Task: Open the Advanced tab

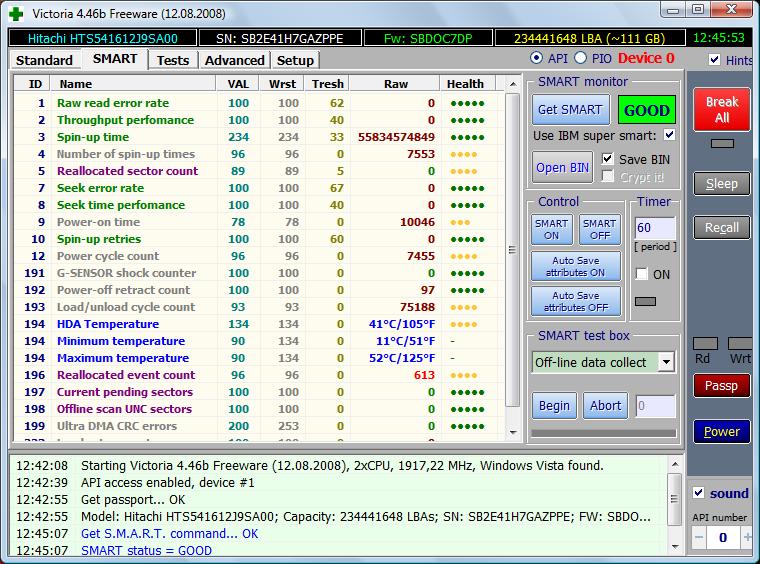Action: [x=235, y=61]
